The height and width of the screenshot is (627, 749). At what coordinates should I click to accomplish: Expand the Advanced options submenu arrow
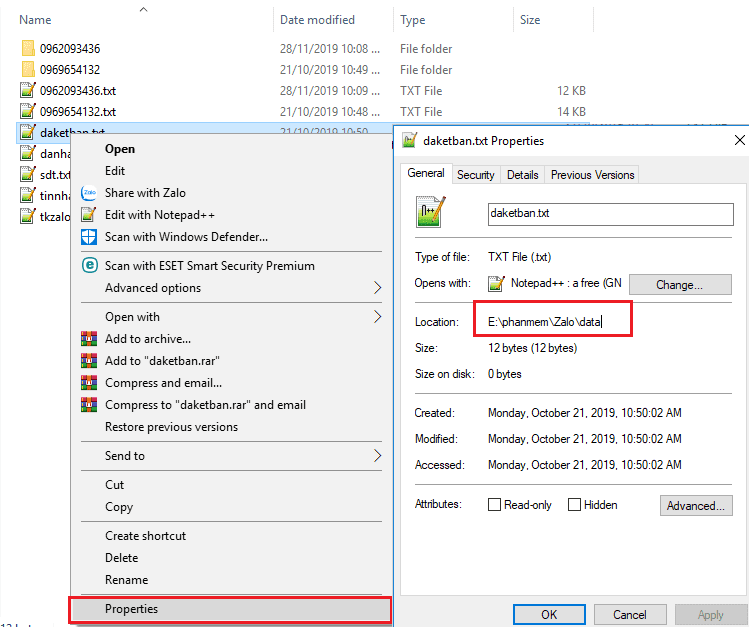[377, 288]
